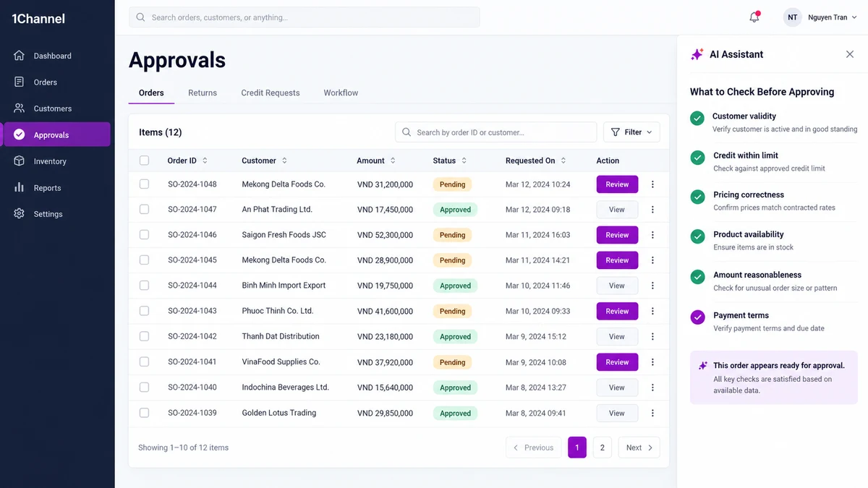Switch to the Credit Requests tab
The image size is (868, 488).
[x=271, y=93]
